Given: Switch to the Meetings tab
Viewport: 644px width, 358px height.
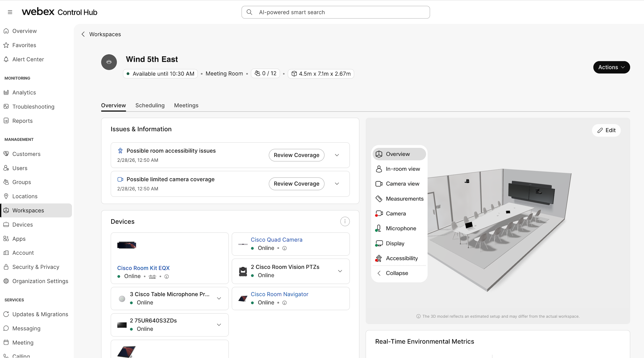Looking at the screenshot, I should tap(186, 105).
